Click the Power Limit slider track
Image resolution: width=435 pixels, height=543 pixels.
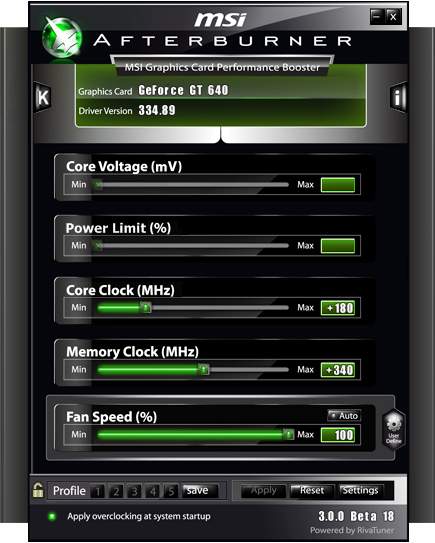click(193, 246)
